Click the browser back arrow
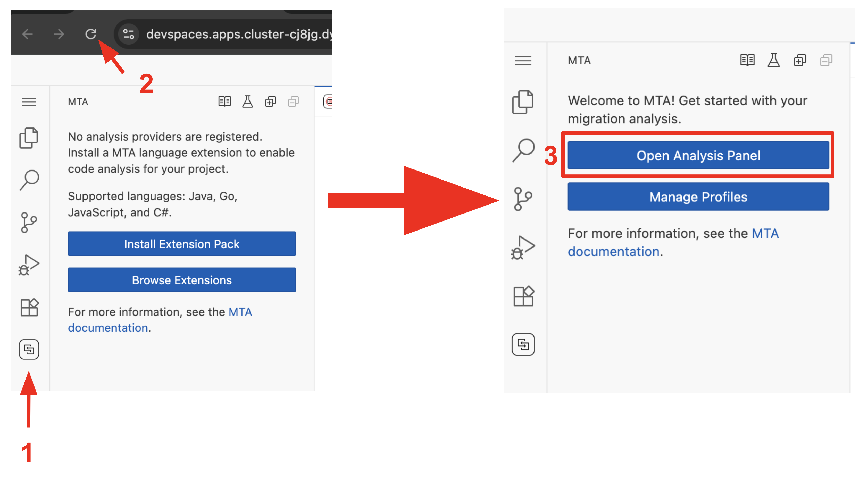This screenshot has height=477, width=868. (27, 34)
